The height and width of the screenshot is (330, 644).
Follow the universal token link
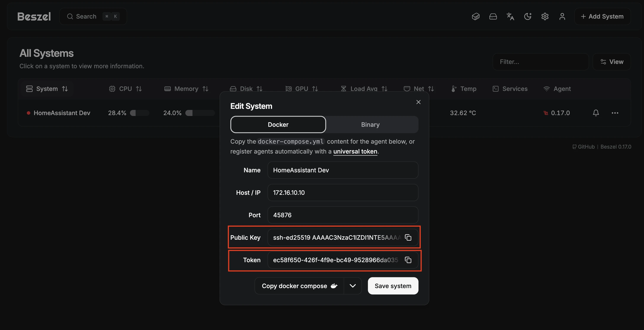(x=355, y=152)
